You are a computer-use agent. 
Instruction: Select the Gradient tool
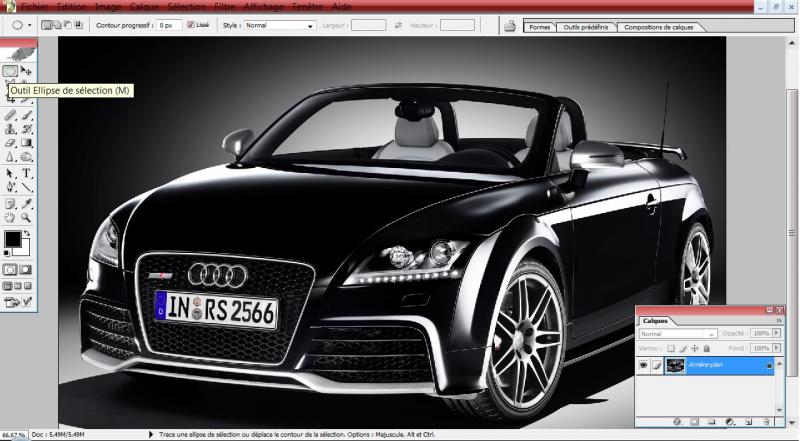(27, 143)
